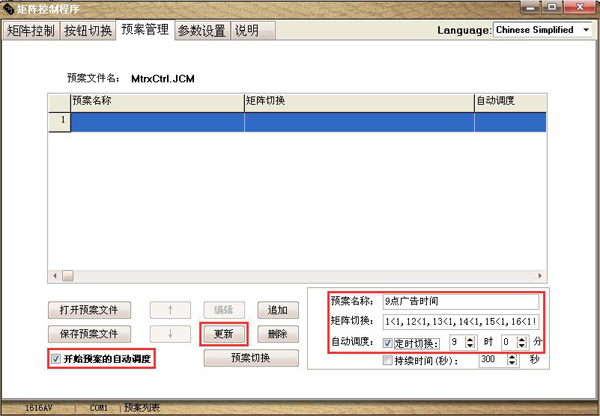
Task: Maximize the 矩阵控制程序 window
Action: pos(552,7)
